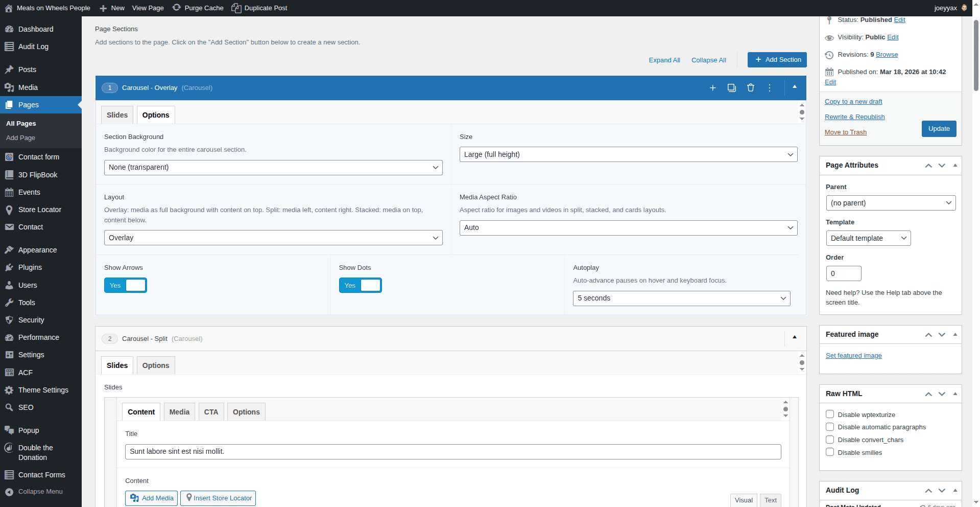Duplicate the post via the toolbar icon
This screenshot has height=507, width=980.
[x=259, y=8]
